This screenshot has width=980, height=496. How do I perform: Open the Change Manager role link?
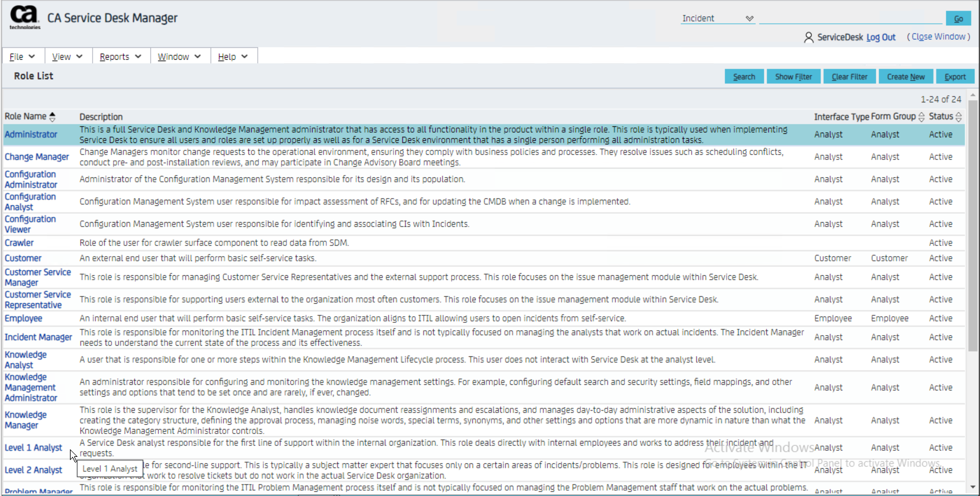(x=36, y=157)
